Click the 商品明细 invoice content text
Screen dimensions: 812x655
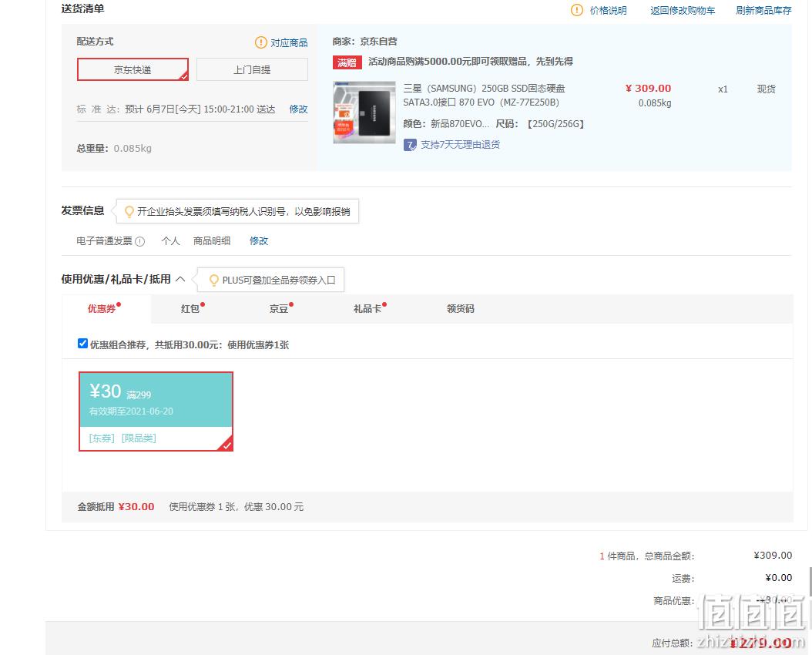tap(212, 240)
